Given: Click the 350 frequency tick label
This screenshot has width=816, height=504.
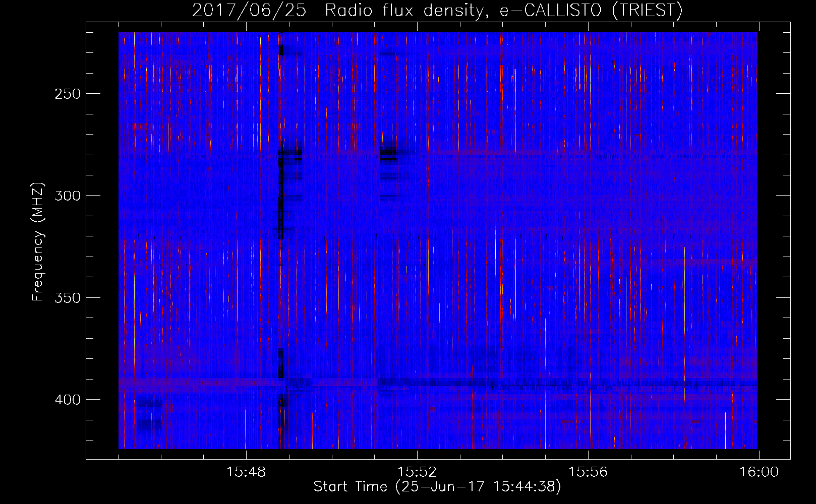Looking at the screenshot, I should click(x=68, y=297).
